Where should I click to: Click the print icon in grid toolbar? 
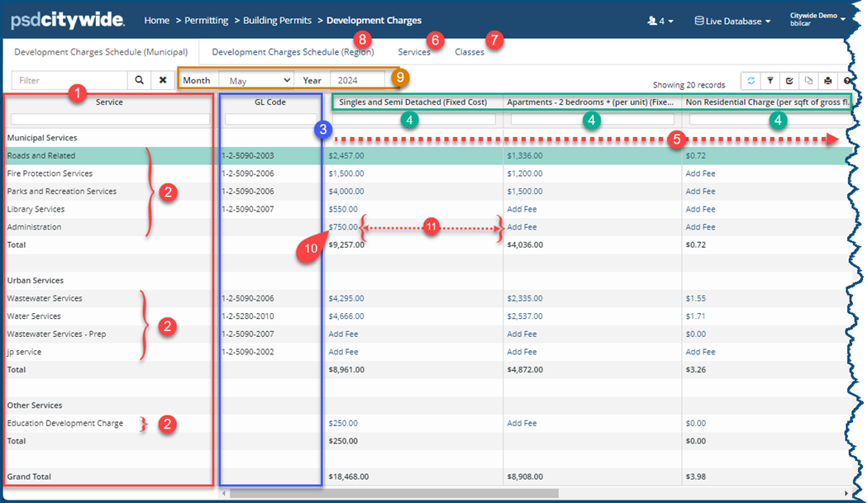point(827,81)
